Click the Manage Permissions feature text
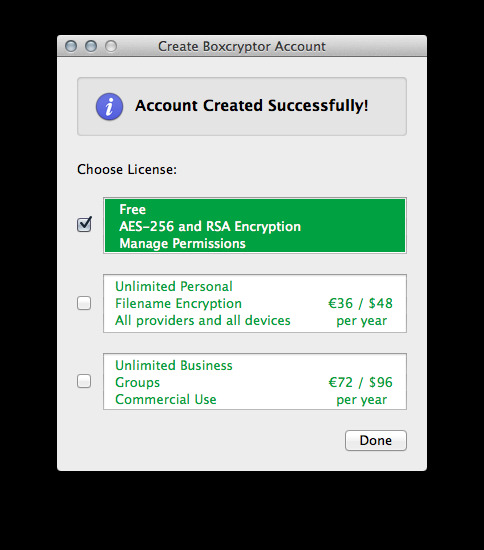 point(182,243)
